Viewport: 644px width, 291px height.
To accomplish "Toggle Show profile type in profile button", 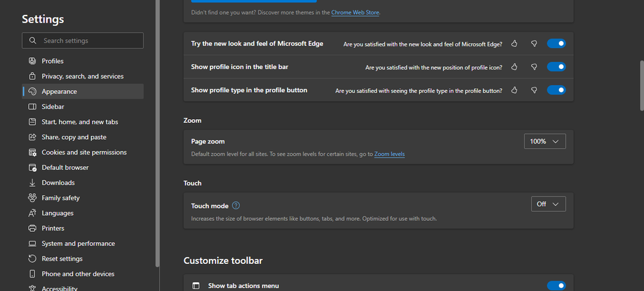I will point(556,91).
